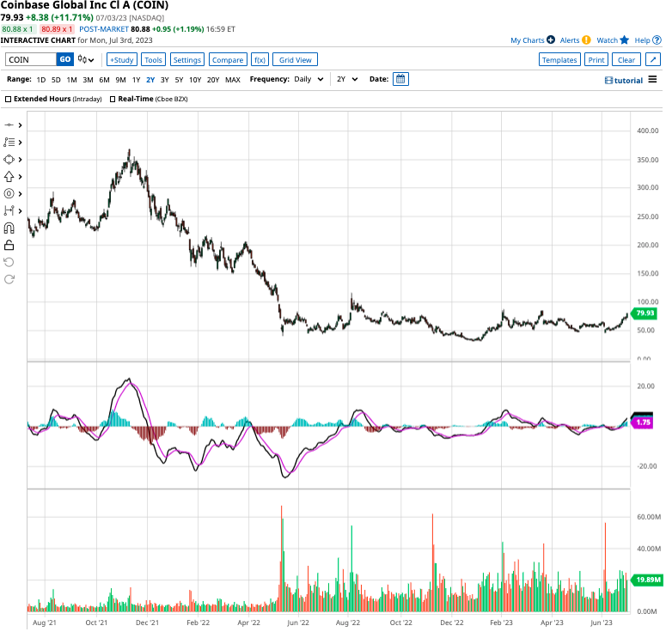Click the Alerts exclamation icon
Screen dimensions: 672x638
(x=586, y=39)
